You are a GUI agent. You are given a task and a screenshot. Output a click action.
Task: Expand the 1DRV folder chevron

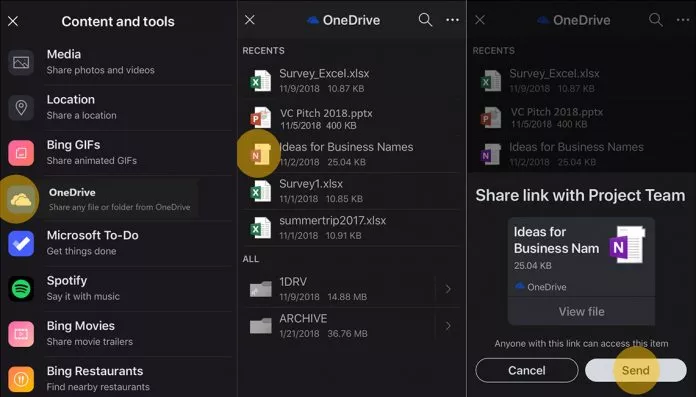[448, 289]
